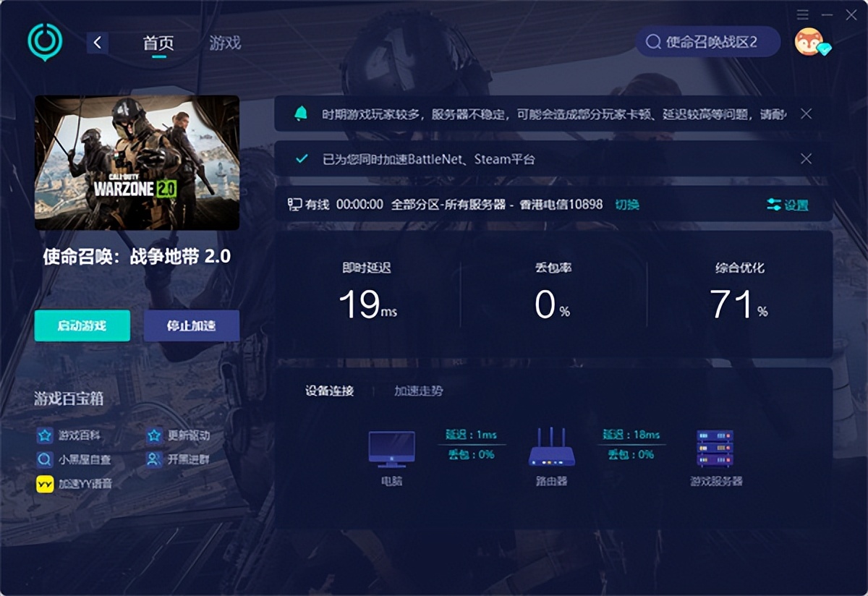
Task: Open 小黑屋自查 magnifier icon
Action: coord(45,458)
